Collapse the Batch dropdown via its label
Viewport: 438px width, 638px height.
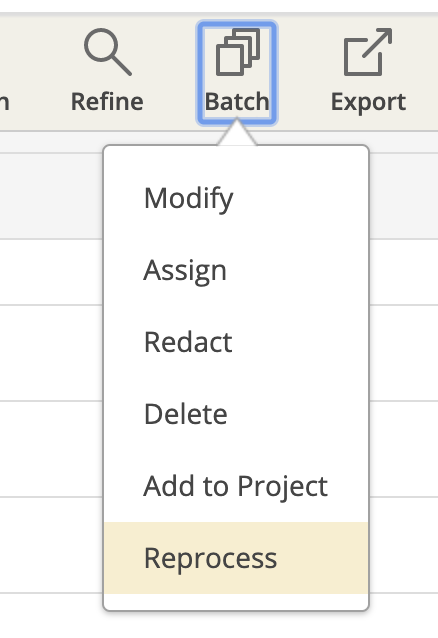[237, 101]
